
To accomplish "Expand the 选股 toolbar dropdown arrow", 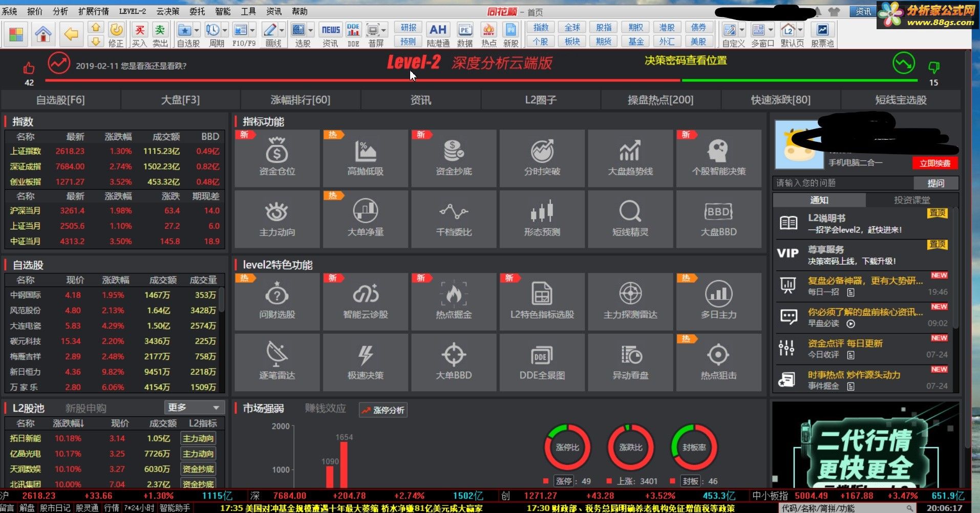I will pyautogui.click(x=310, y=30).
